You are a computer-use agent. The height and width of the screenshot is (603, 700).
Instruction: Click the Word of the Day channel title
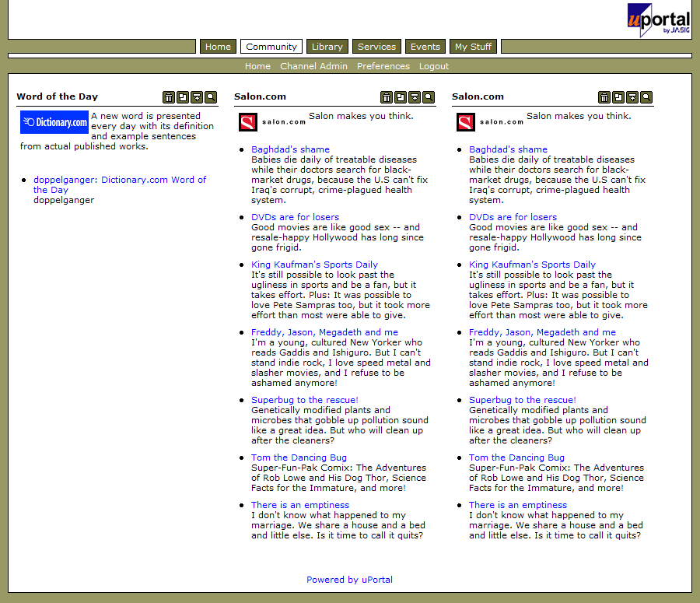57,96
